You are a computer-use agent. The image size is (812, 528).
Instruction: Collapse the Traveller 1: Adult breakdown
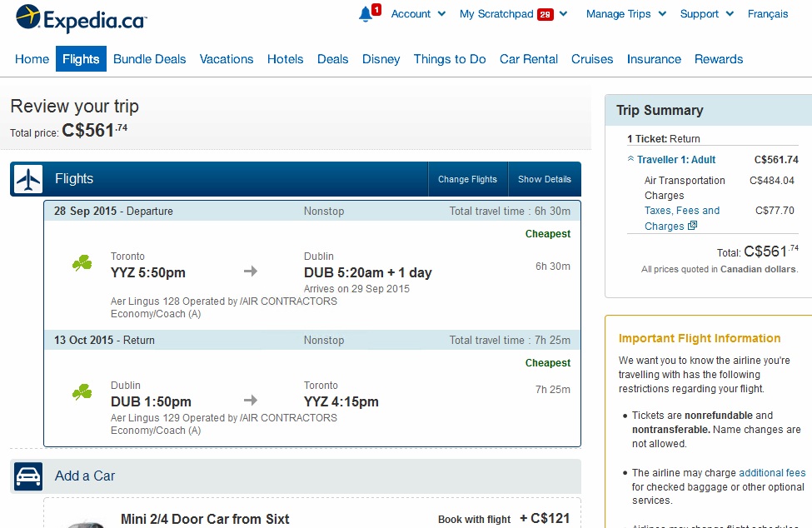tap(671, 159)
